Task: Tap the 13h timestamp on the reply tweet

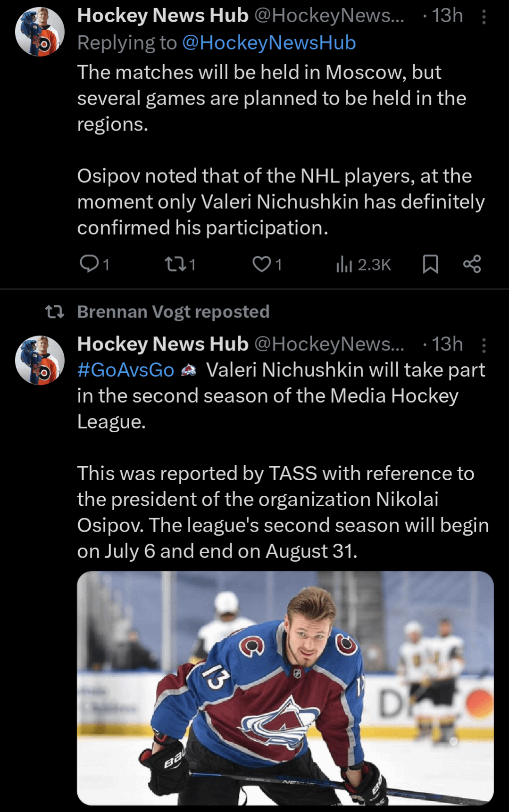Action: 447,16
